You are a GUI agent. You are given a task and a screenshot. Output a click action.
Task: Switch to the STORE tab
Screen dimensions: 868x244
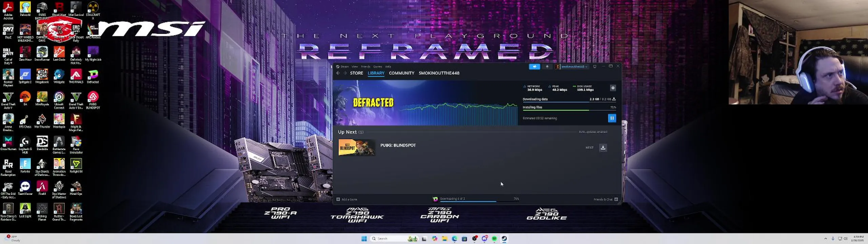click(x=356, y=73)
